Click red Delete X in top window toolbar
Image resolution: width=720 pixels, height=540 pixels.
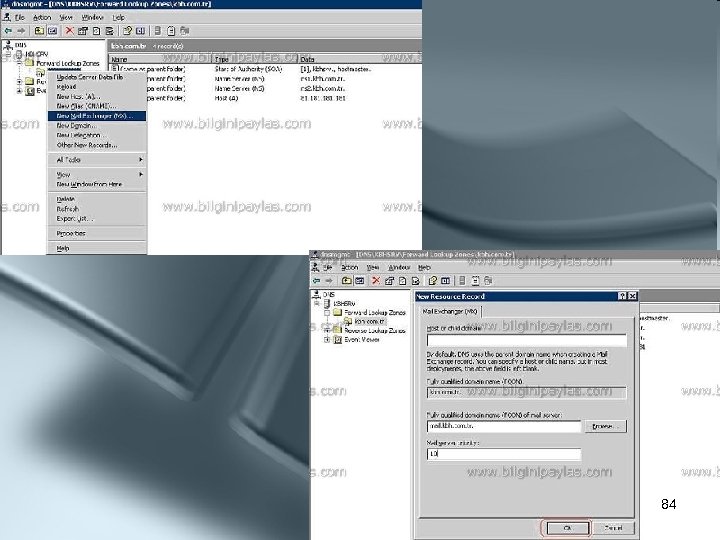coord(69,31)
